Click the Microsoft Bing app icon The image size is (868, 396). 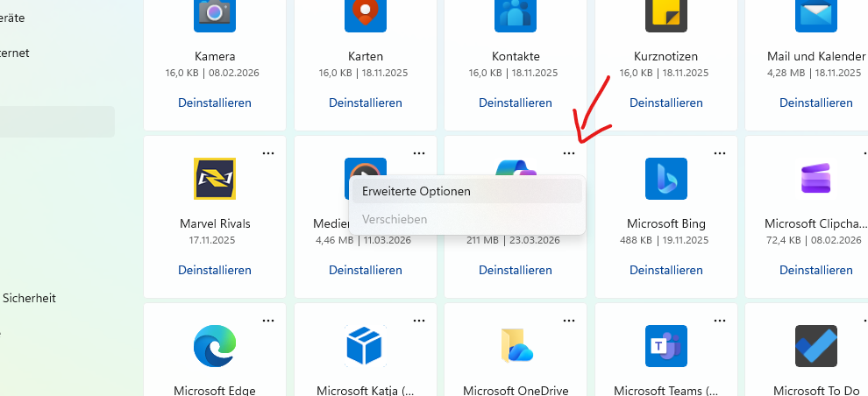click(x=666, y=179)
